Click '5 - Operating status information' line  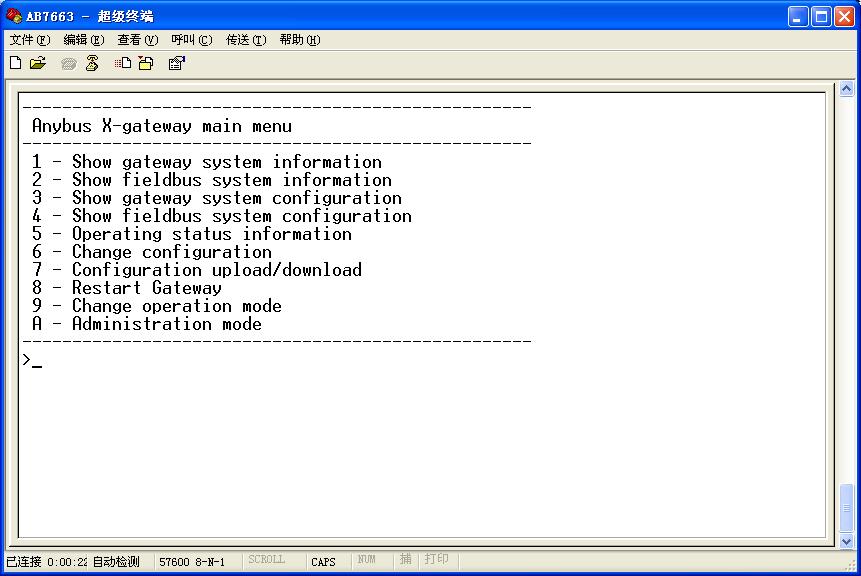(192, 234)
